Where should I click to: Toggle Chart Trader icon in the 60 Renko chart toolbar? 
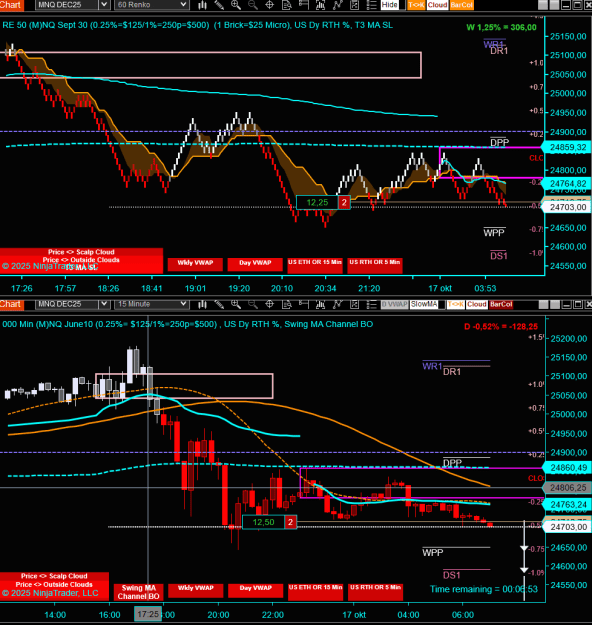(x=304, y=5)
